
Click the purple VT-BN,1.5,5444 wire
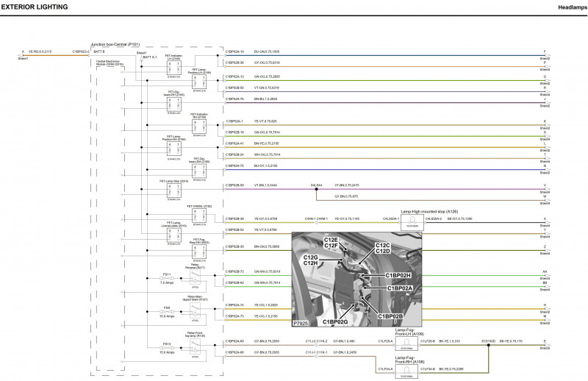(x=266, y=185)
